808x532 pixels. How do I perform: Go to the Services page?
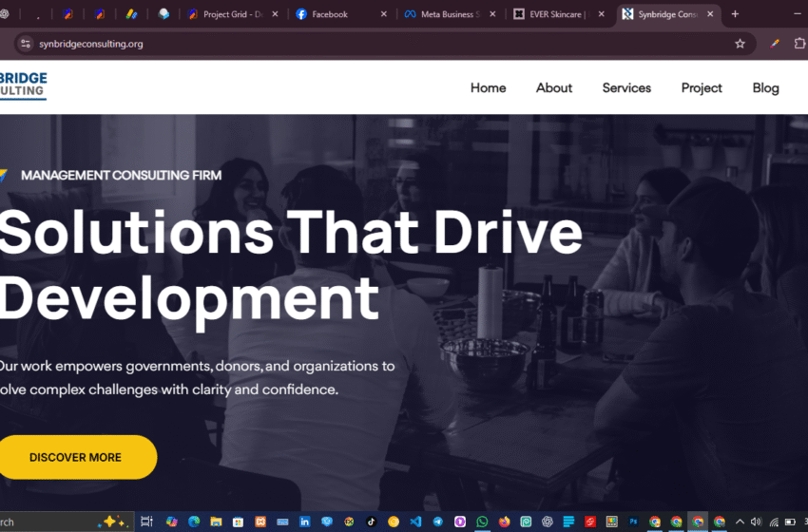(626, 87)
